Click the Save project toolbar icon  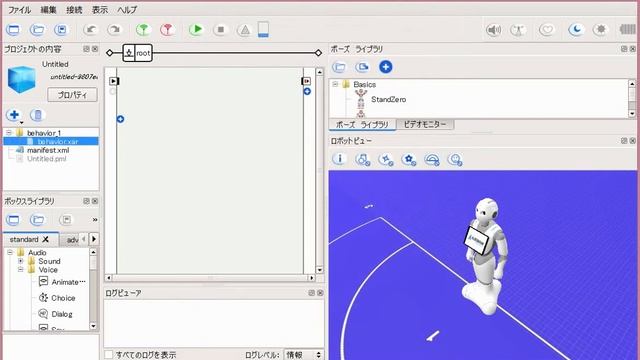coord(61,29)
